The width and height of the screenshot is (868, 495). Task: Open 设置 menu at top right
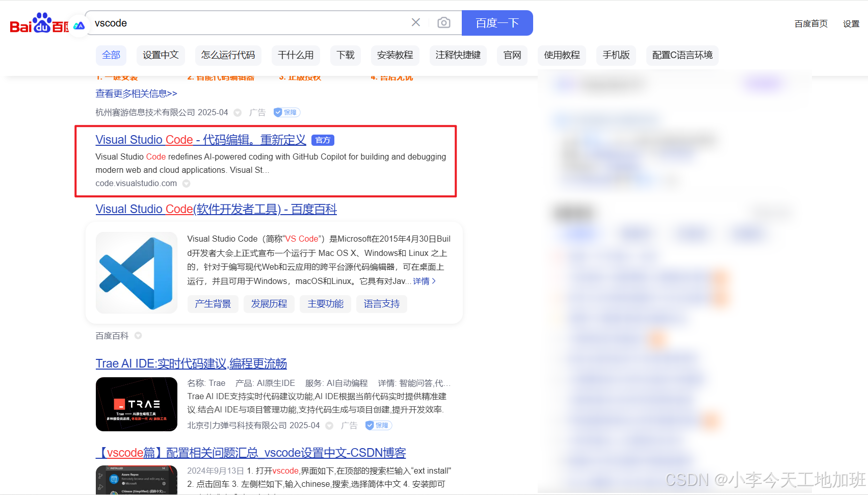click(851, 23)
